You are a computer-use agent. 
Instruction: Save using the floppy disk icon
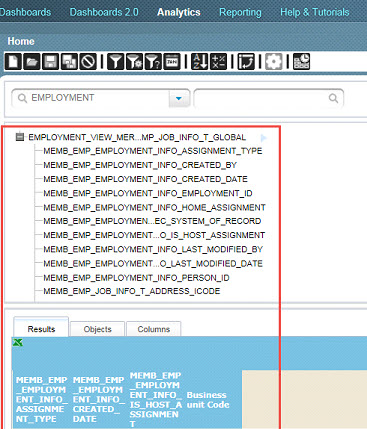(x=51, y=62)
